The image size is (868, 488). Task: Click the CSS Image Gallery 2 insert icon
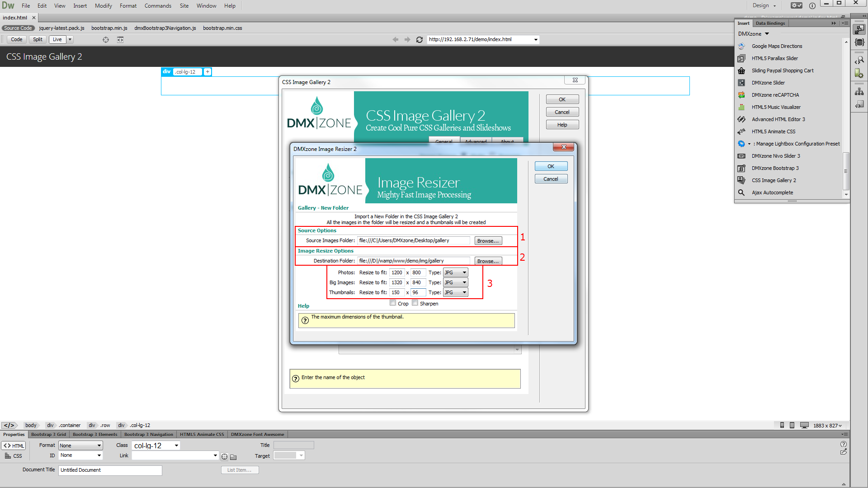741,180
